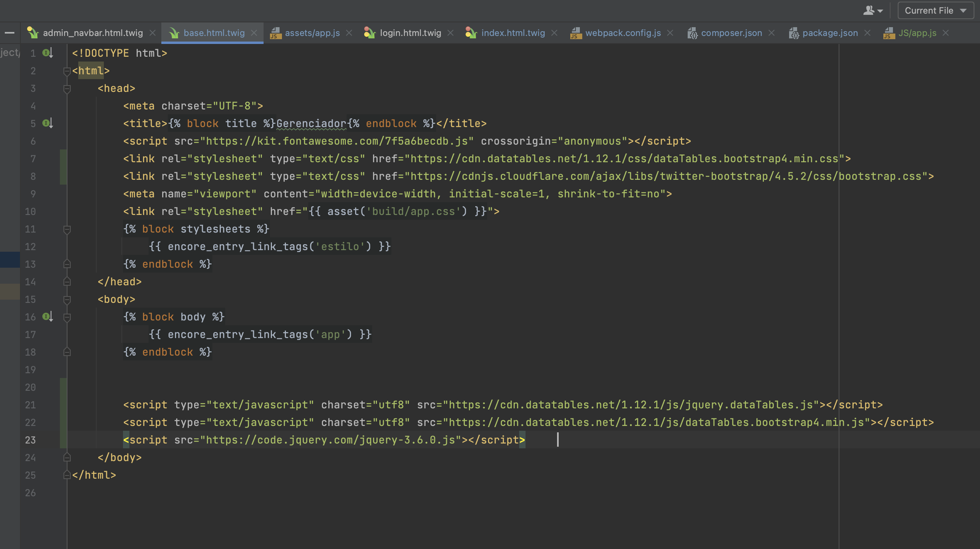This screenshot has width=980, height=549.
Task: Click the closing body fold marker on line 24
Action: tap(67, 457)
